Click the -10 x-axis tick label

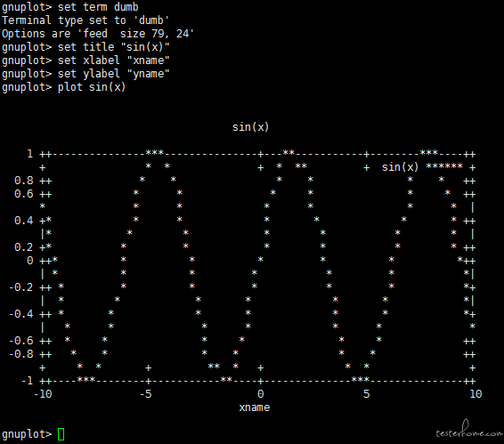tap(43, 394)
